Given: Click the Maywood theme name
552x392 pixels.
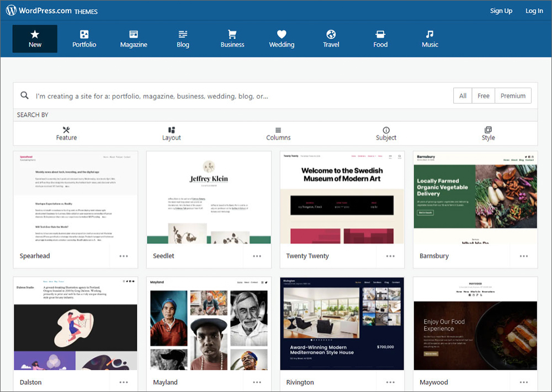Looking at the screenshot, I should pyautogui.click(x=434, y=382).
